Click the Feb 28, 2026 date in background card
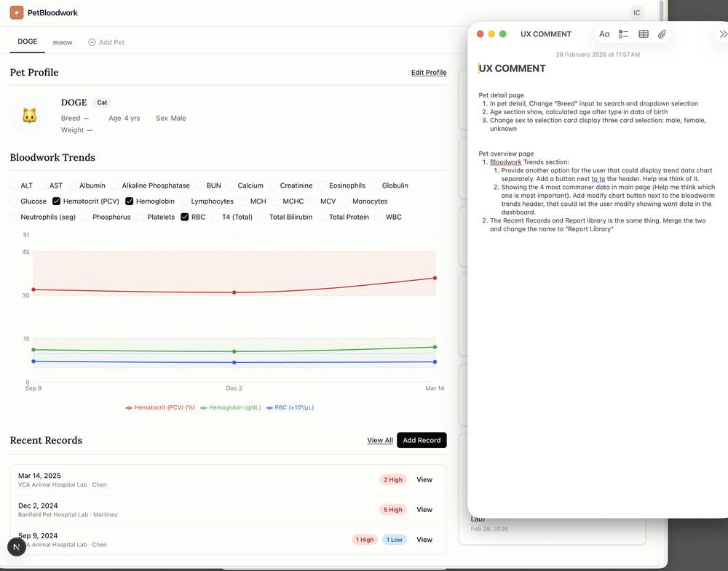 tap(489, 529)
